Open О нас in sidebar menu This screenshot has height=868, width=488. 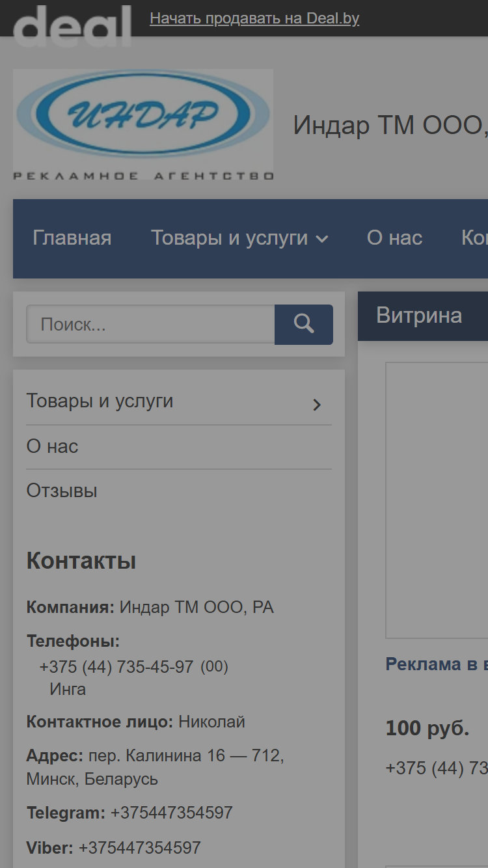[x=52, y=446]
